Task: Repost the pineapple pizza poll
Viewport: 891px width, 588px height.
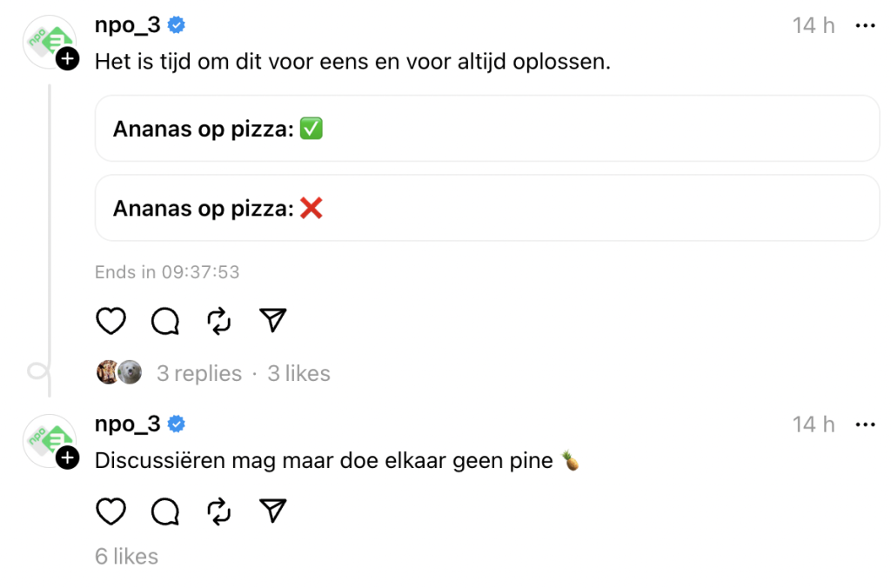Action: (219, 322)
